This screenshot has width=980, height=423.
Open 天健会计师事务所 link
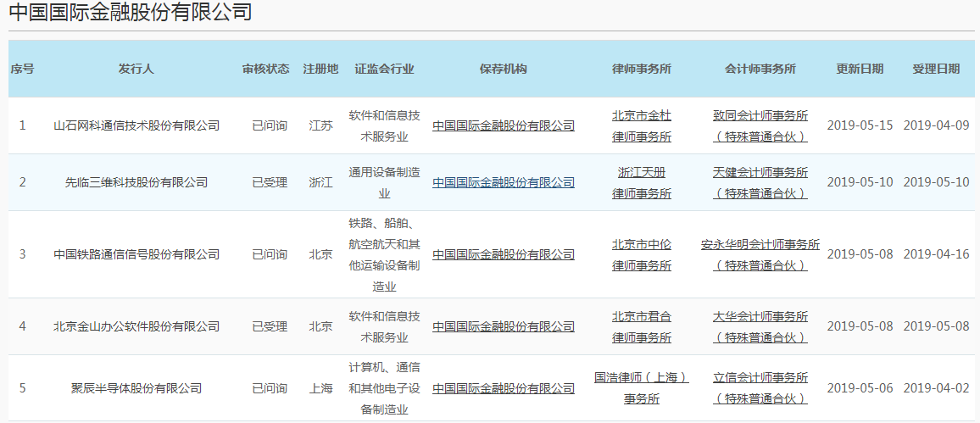tap(760, 182)
